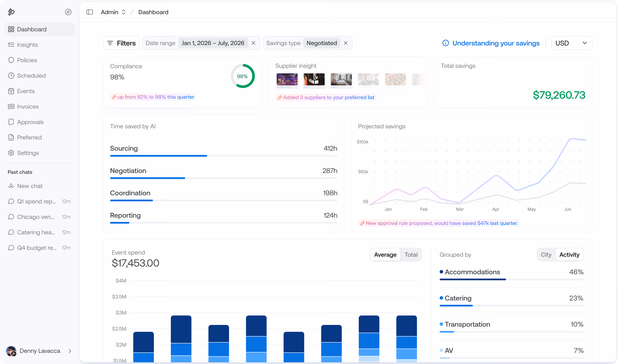Switch event spend to Average
The width and height of the screenshot is (618, 364).
point(385,255)
